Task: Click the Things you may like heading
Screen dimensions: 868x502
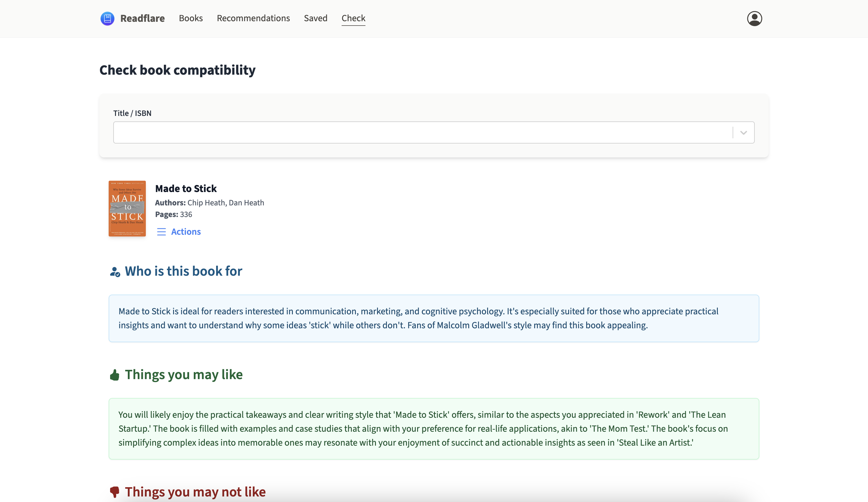Action: tap(184, 374)
